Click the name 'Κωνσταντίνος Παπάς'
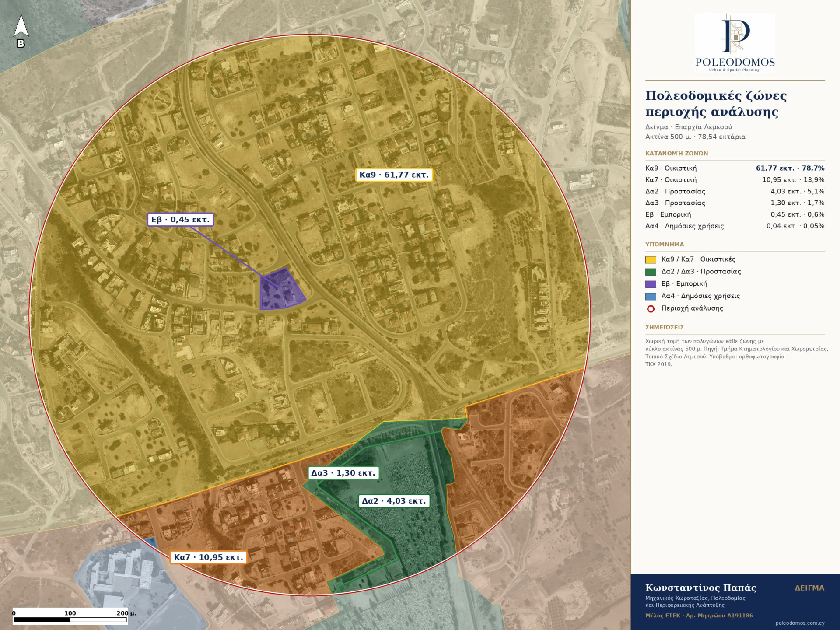 point(701,588)
